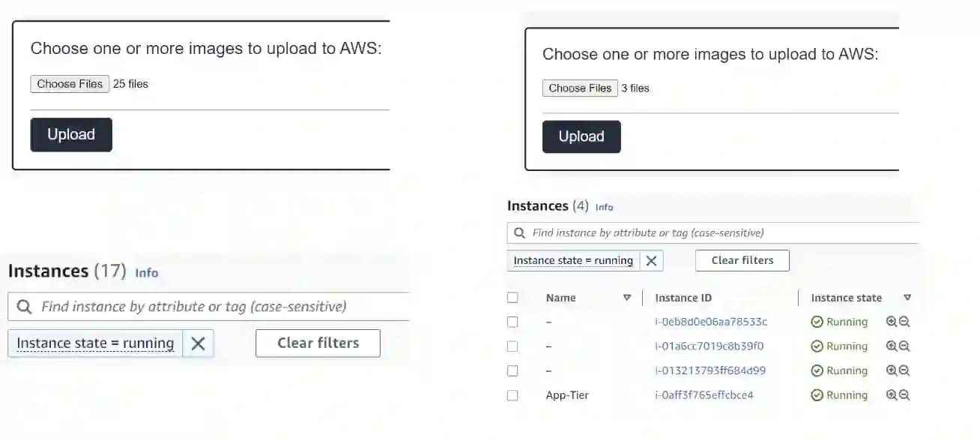Toggle the select-all instances header checkbox
Screen dimensions: 980x441
point(512,298)
